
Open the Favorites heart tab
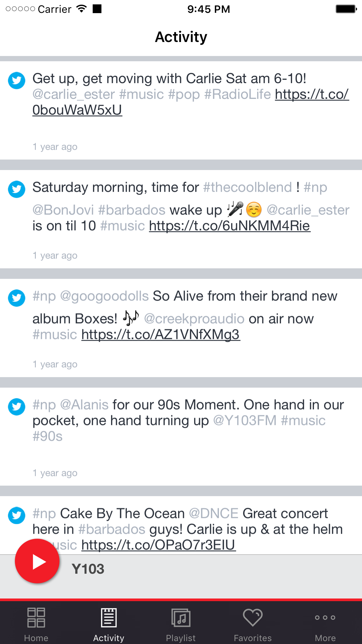(253, 624)
